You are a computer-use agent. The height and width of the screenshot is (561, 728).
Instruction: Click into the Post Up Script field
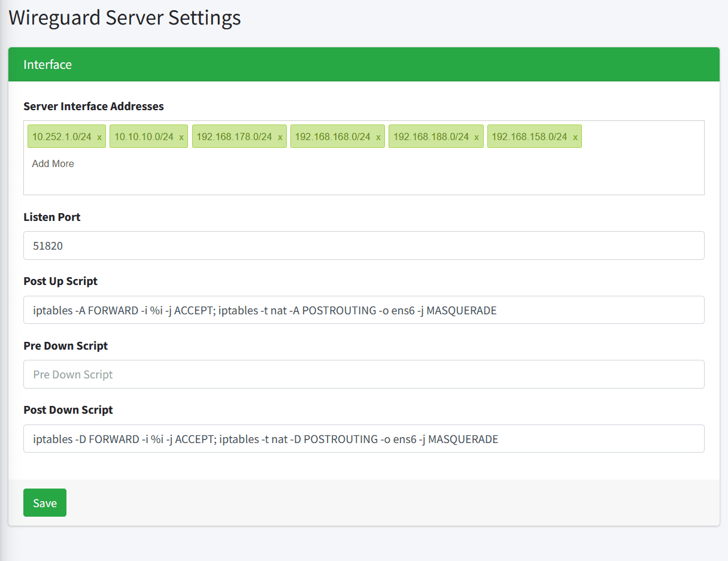[x=363, y=310]
